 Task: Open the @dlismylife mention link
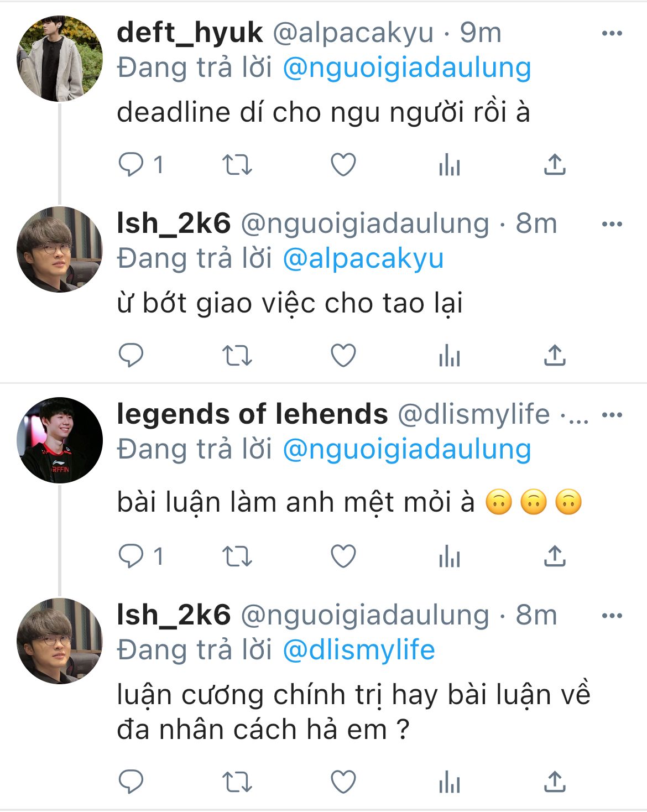359,650
